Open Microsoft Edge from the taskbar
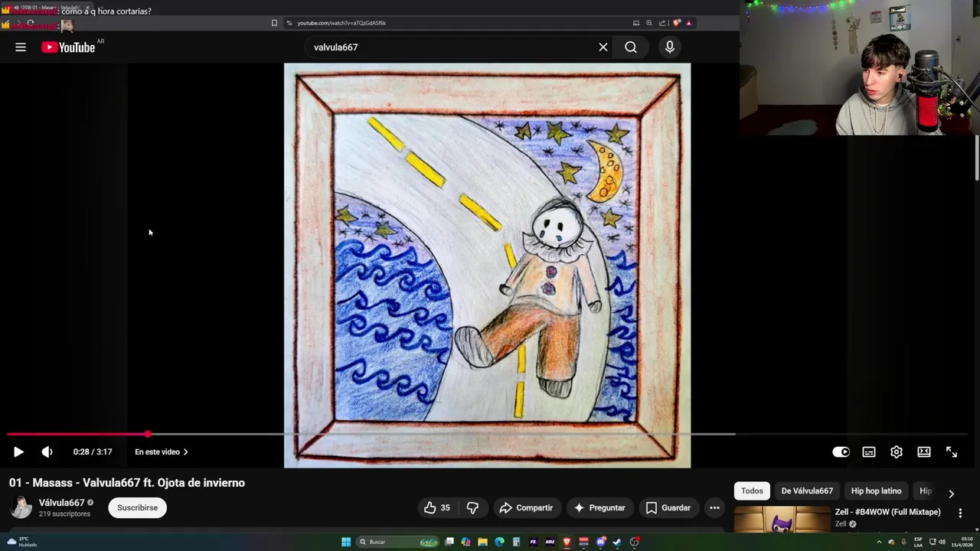The width and height of the screenshot is (980, 551). click(500, 542)
